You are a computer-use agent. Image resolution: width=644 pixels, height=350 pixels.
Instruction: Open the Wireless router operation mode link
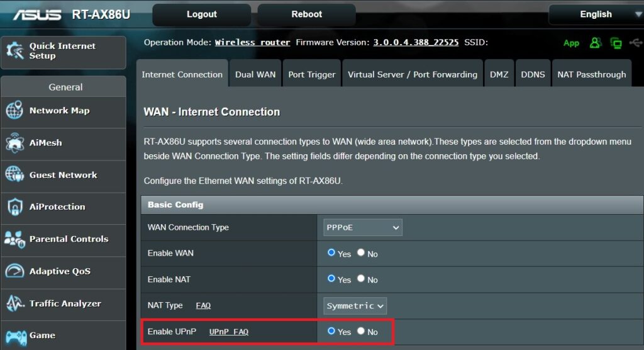pyautogui.click(x=252, y=42)
